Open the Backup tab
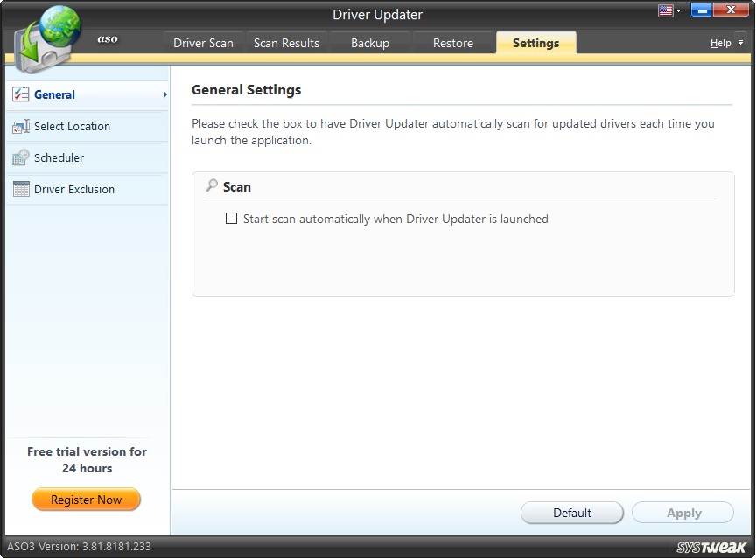756x559 pixels. coord(369,42)
